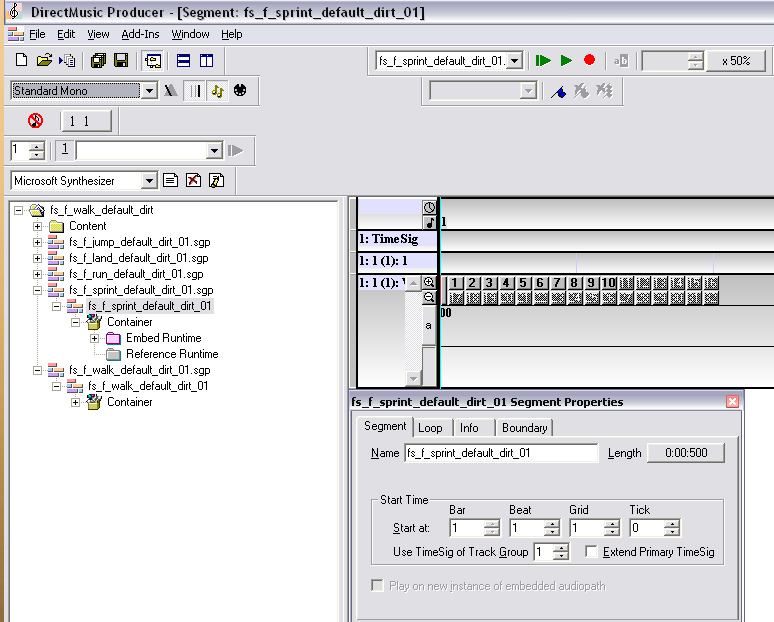Click the music note icon in the timeline header
This screenshot has height=622, width=774.
click(x=430, y=222)
